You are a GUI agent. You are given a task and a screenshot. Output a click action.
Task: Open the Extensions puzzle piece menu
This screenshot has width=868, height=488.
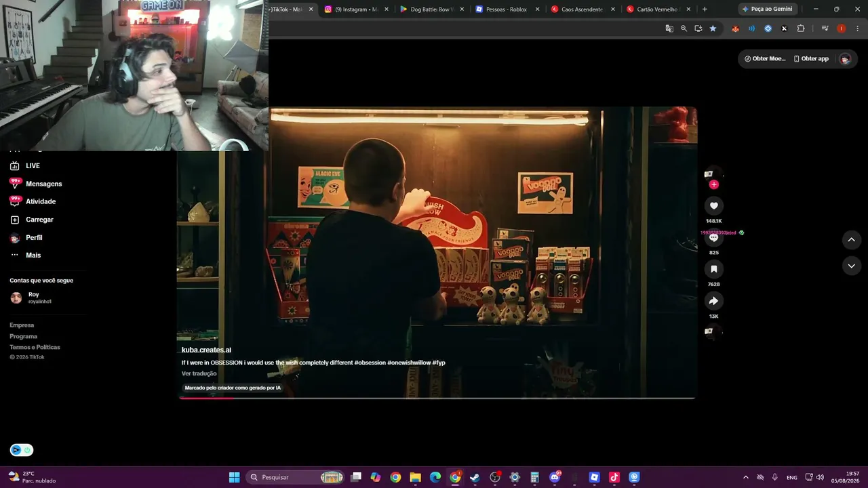click(801, 28)
